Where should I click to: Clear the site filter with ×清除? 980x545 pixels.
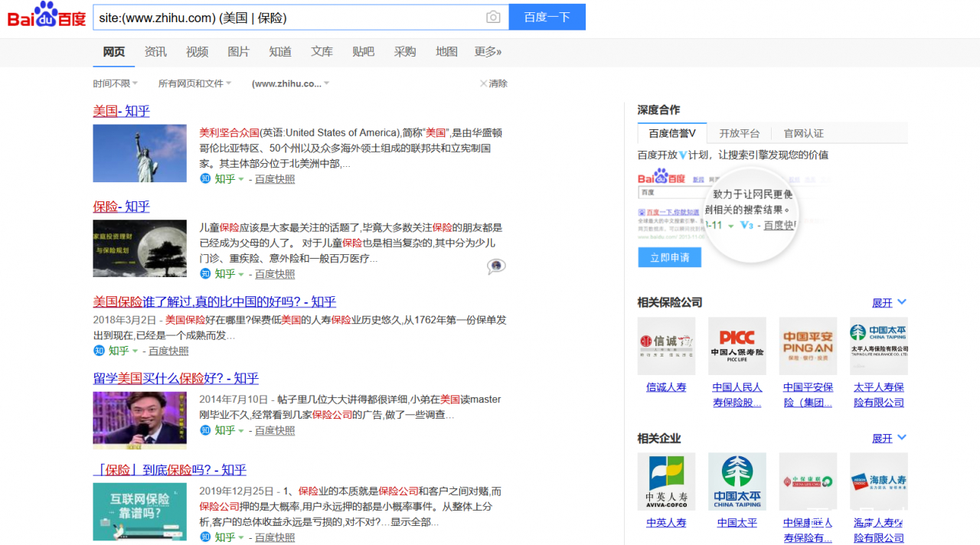coord(490,83)
